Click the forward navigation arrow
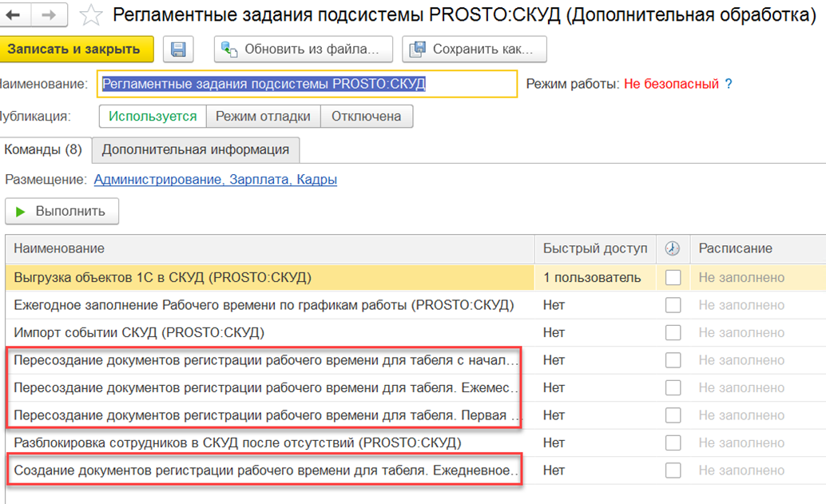This screenshot has height=504, width=826. (49, 15)
